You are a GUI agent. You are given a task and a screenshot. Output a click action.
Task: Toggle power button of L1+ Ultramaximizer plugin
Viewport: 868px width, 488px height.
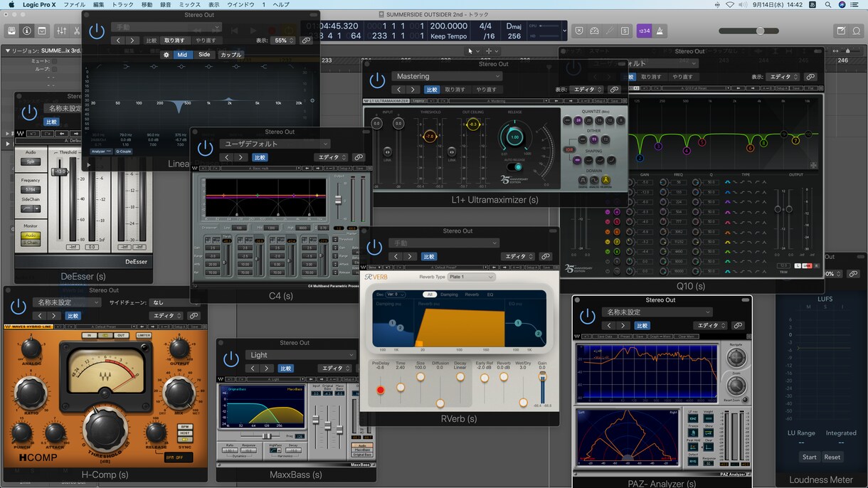tap(377, 80)
